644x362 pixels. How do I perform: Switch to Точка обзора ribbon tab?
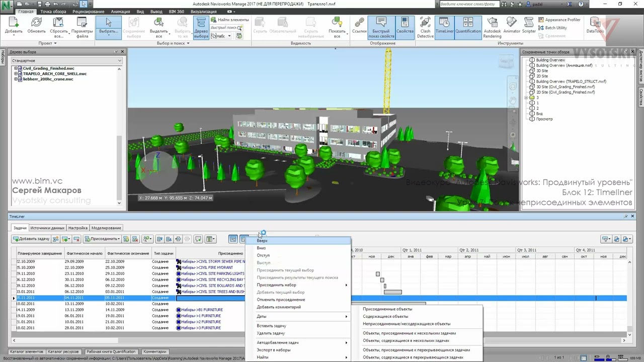click(53, 12)
